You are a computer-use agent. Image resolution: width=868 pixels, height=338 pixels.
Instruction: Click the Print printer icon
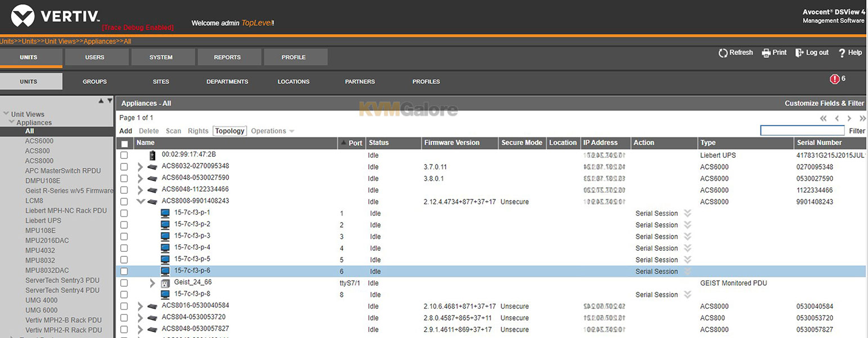[x=766, y=53]
